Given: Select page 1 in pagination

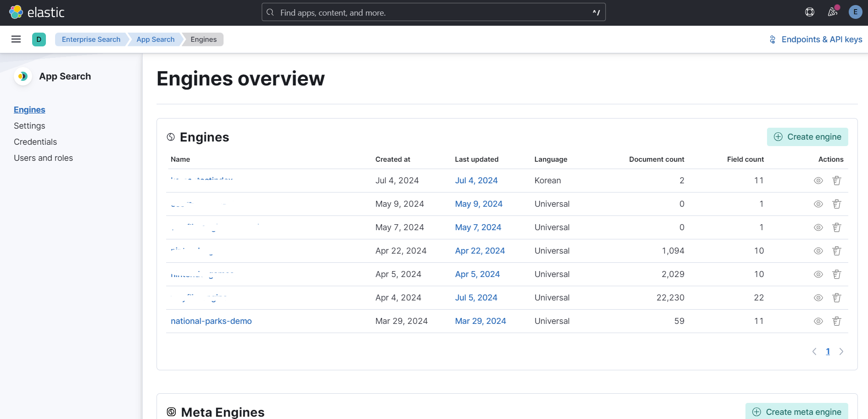Looking at the screenshot, I should (x=828, y=351).
